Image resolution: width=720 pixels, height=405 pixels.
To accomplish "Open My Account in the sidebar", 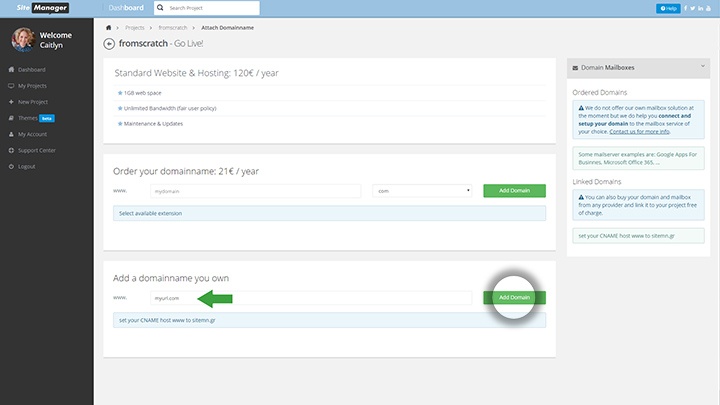I will point(32,134).
